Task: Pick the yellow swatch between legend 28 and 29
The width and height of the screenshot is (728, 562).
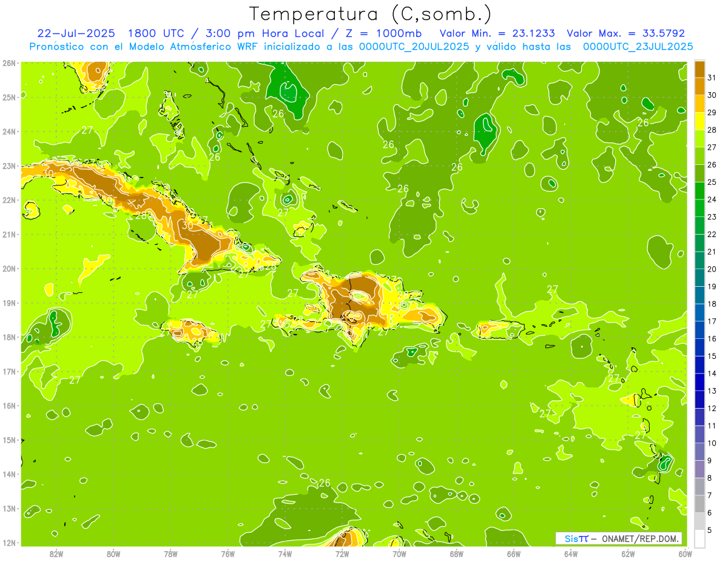Action: click(x=699, y=121)
